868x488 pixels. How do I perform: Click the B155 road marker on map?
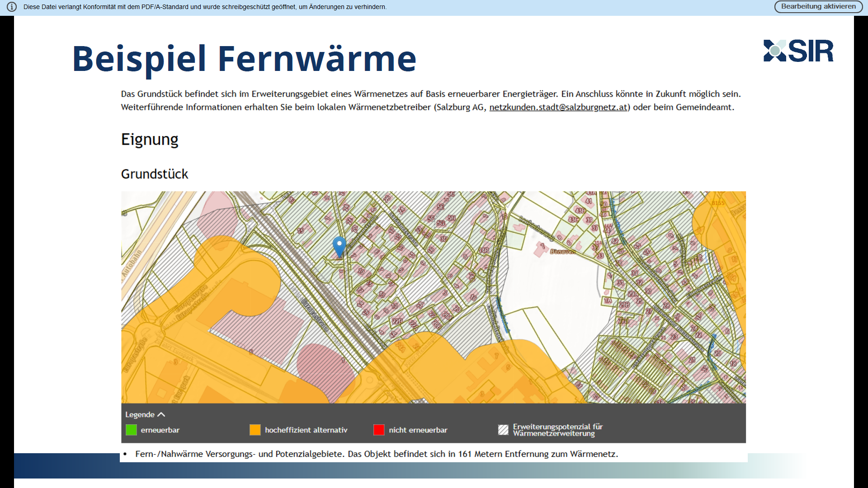[718, 203]
